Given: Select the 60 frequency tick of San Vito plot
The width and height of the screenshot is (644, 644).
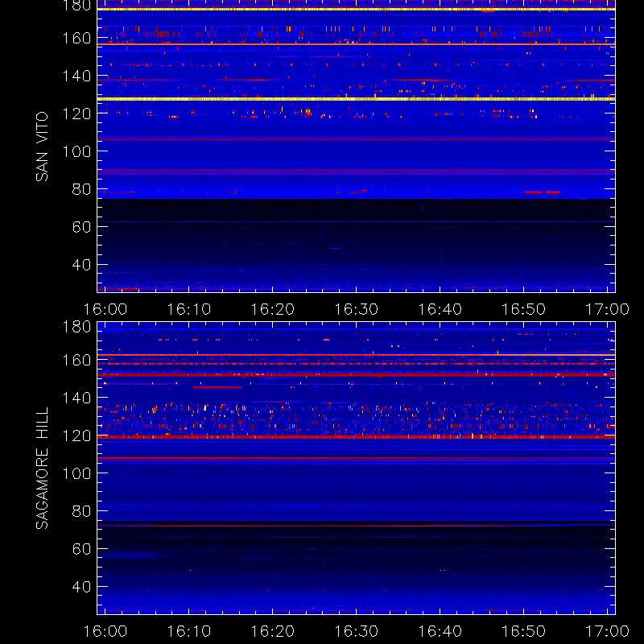Looking at the screenshot, I should point(81,227).
